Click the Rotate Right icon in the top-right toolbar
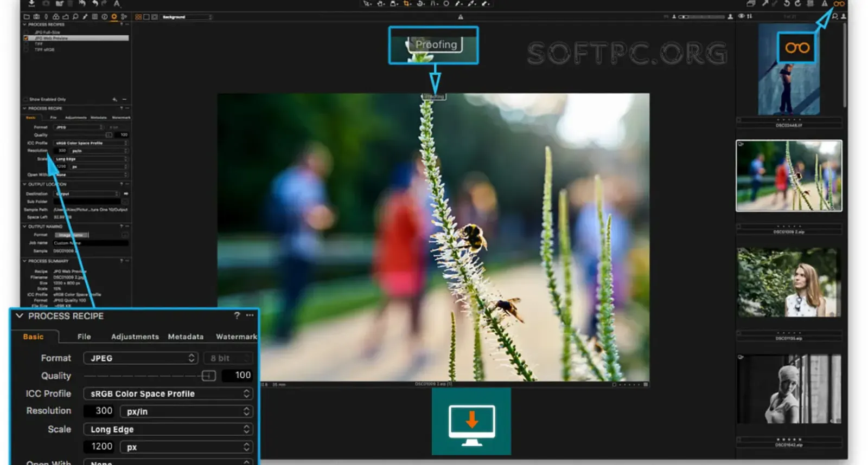Image resolution: width=868 pixels, height=465 pixels. click(798, 3)
